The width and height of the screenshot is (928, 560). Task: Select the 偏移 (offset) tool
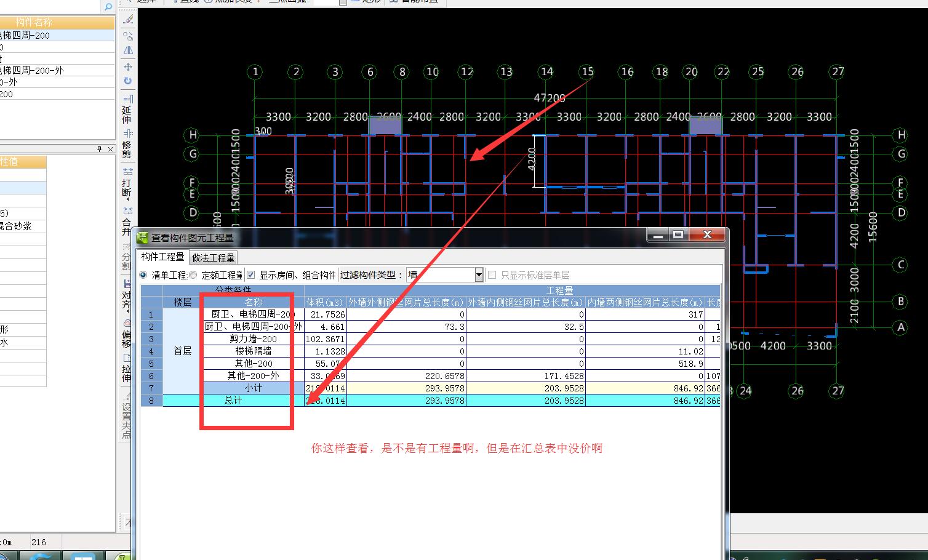(127, 333)
